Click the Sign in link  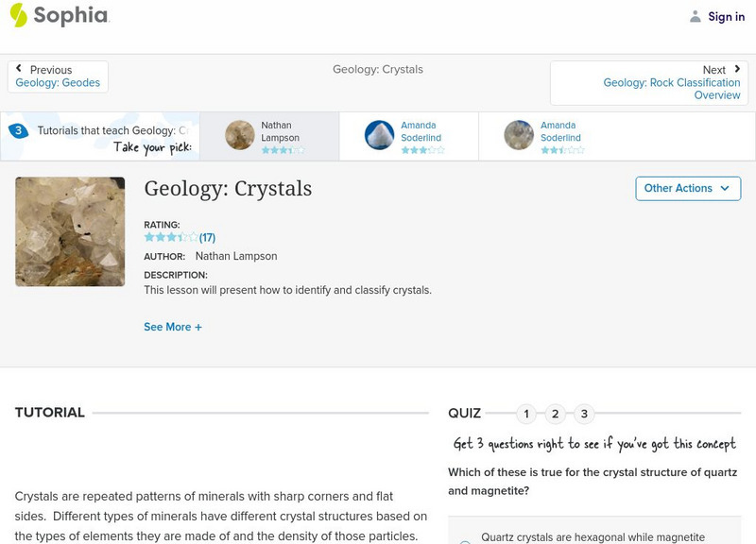point(726,16)
